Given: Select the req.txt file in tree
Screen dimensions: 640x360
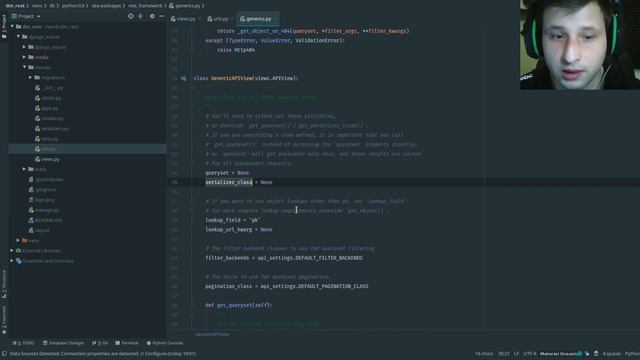Looking at the screenshot, I should (x=39, y=231).
